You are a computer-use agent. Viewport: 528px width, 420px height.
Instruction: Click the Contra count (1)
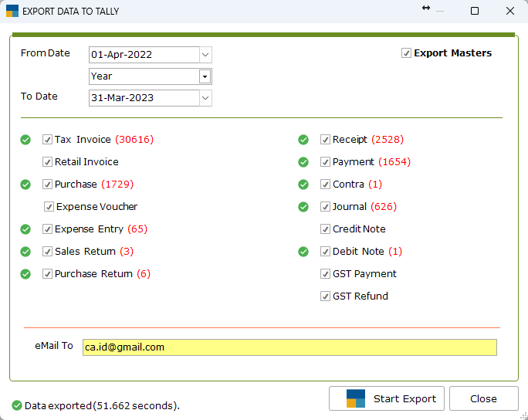375,185
